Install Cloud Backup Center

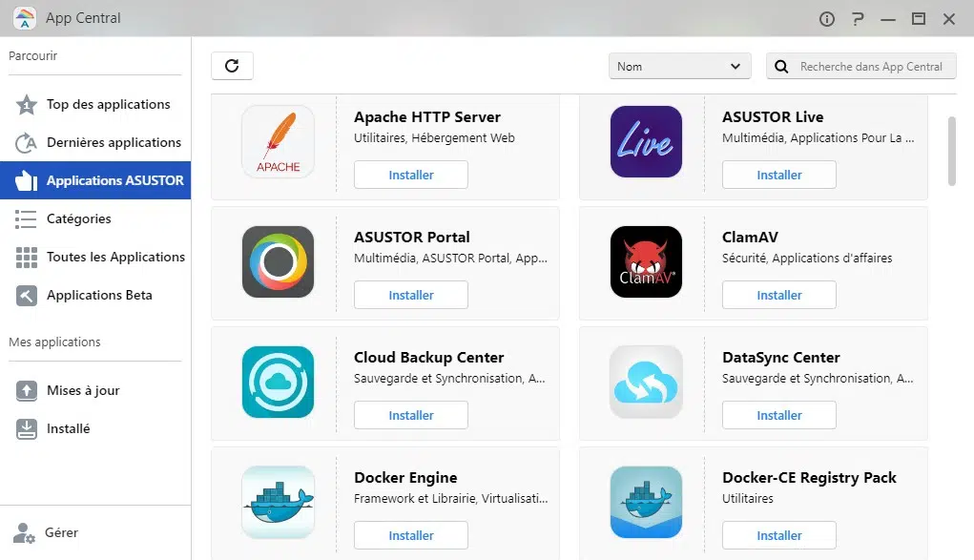[410, 415]
